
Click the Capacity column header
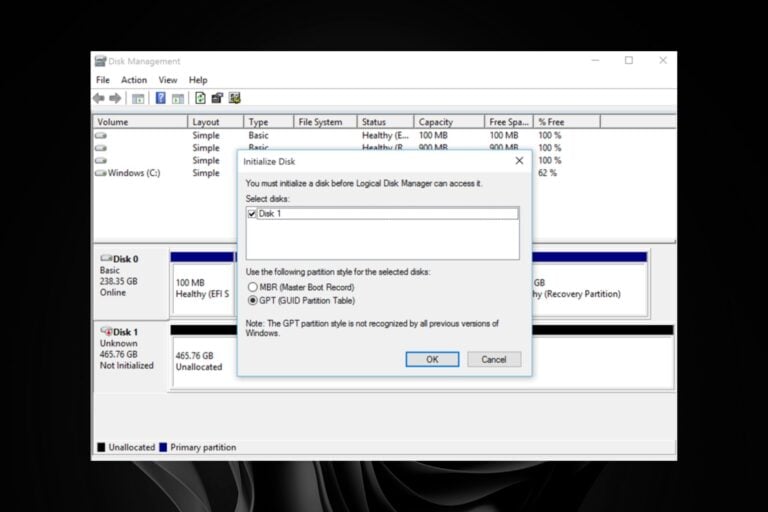[435, 122]
